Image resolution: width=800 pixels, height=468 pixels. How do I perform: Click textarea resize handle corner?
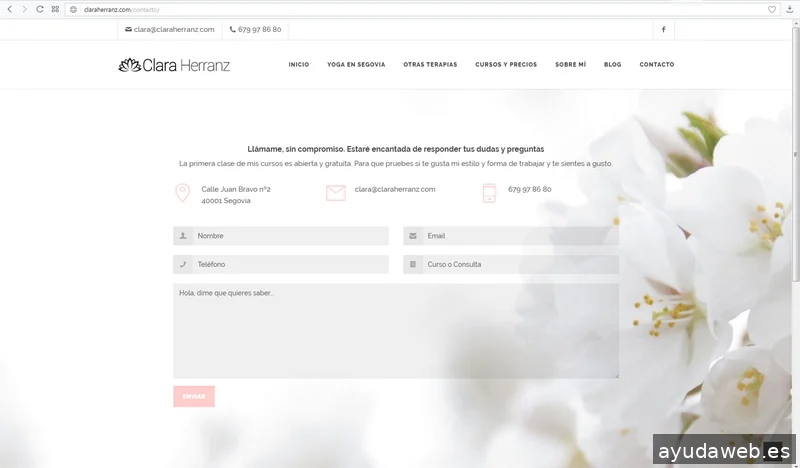click(x=616, y=376)
